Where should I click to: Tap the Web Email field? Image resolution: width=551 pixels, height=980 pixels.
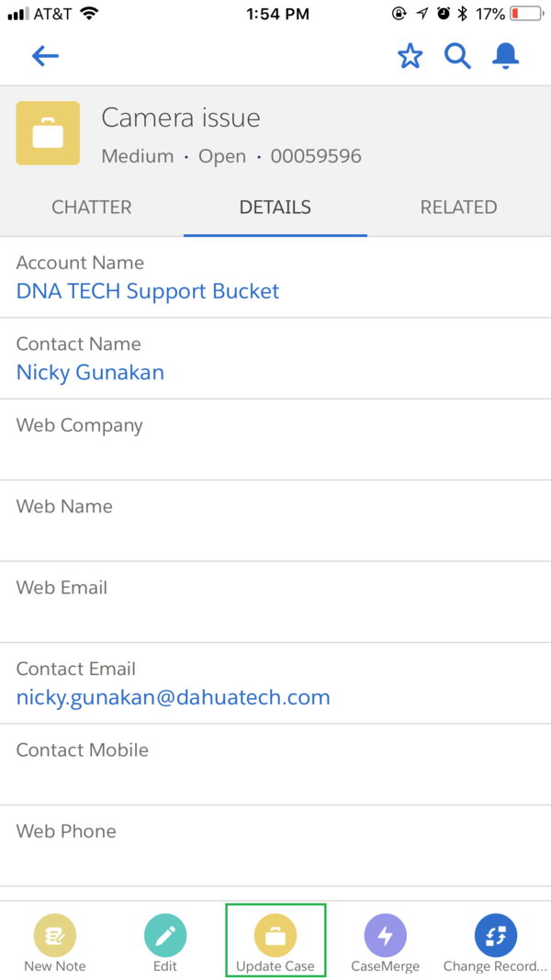(x=275, y=602)
